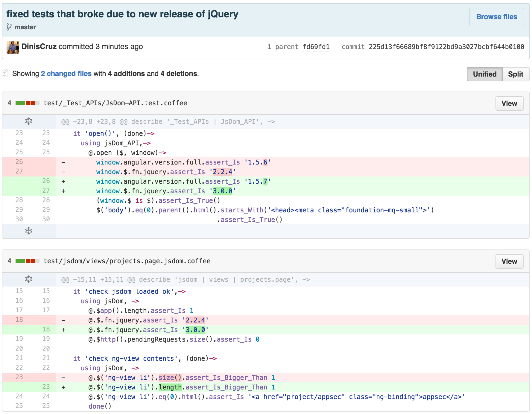Open parent commit fd69fd1
This screenshot has height=414, width=532.
pos(316,47)
